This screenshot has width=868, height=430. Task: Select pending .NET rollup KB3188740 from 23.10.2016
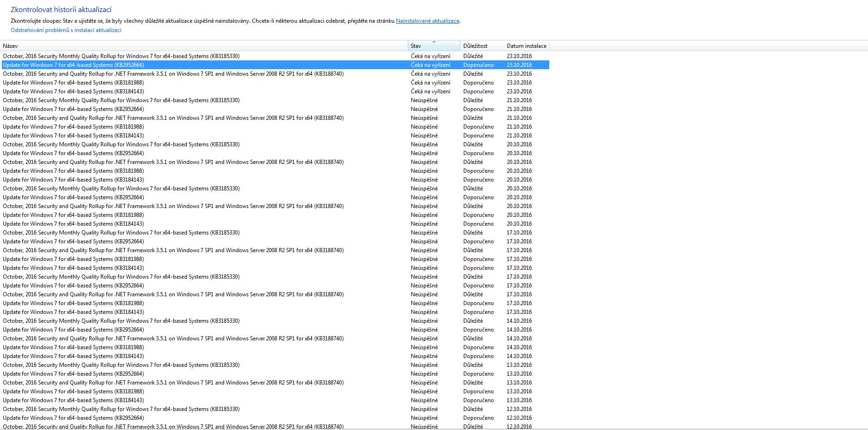coord(276,74)
